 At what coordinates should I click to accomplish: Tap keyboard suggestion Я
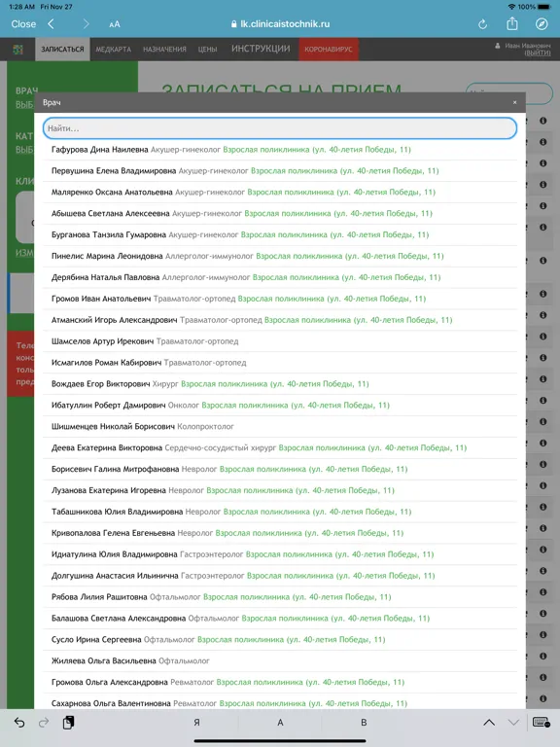tap(196, 723)
